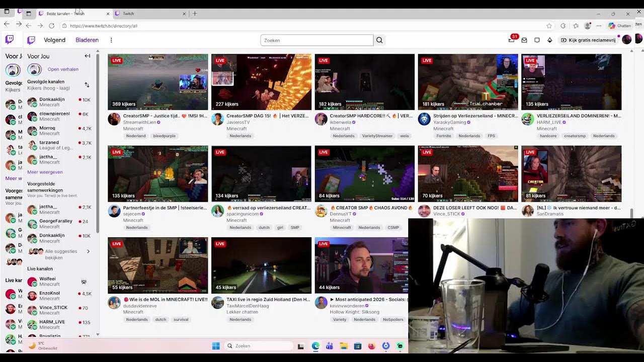Click the 'VarietyStreamer' tag
This screenshot has width=644, height=362.
point(377,136)
